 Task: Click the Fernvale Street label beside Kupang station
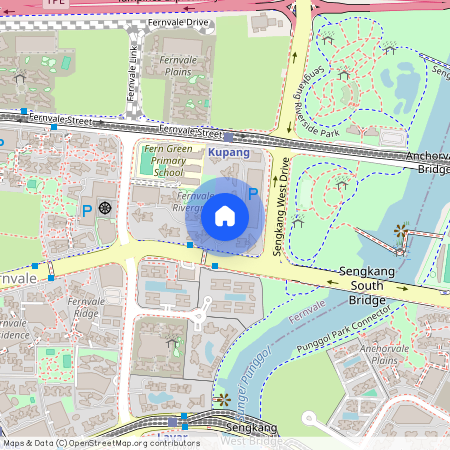(190, 131)
